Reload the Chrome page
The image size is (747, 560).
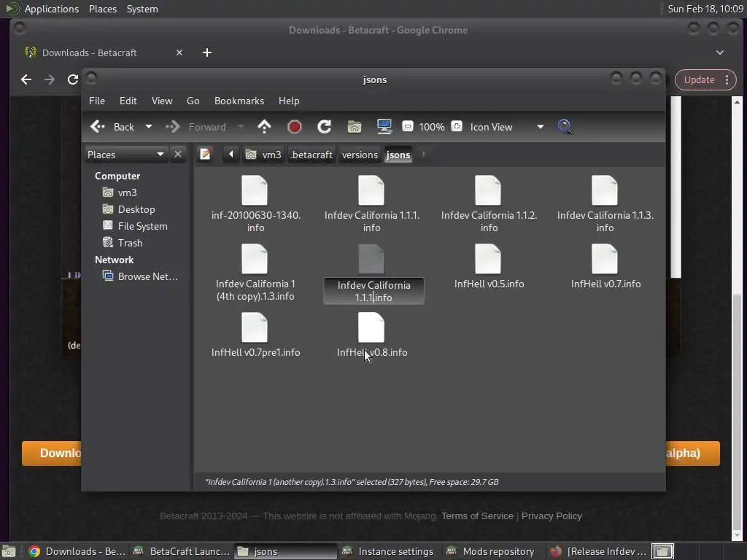72,79
